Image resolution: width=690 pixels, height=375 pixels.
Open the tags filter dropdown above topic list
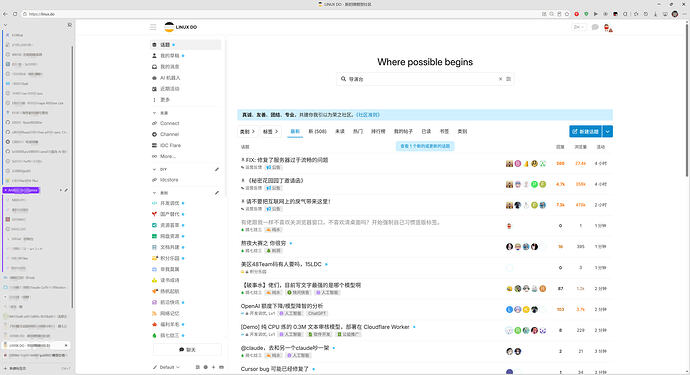tap(271, 131)
